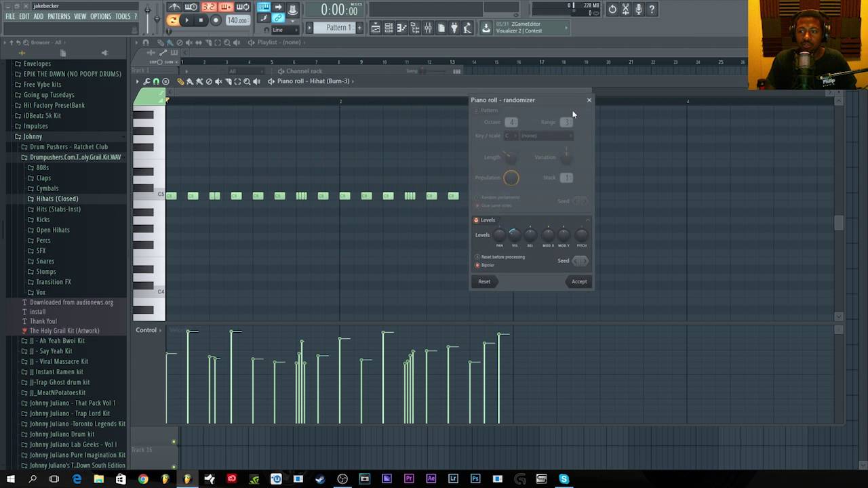Screen dimensions: 868x488
Task: Open the TOOLS menu
Action: tap(123, 16)
